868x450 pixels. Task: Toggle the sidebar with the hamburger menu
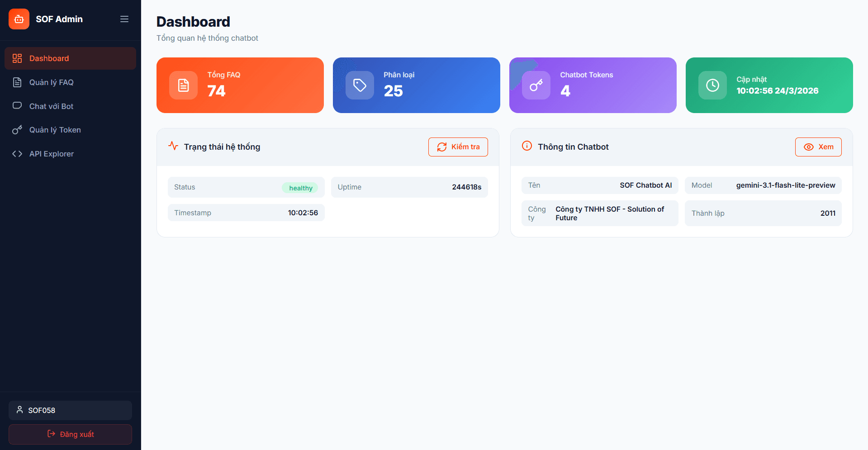[124, 19]
